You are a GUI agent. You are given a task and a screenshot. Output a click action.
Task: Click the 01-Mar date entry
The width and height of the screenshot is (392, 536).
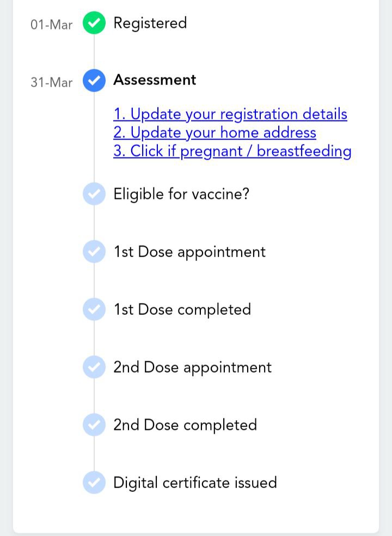tap(52, 25)
